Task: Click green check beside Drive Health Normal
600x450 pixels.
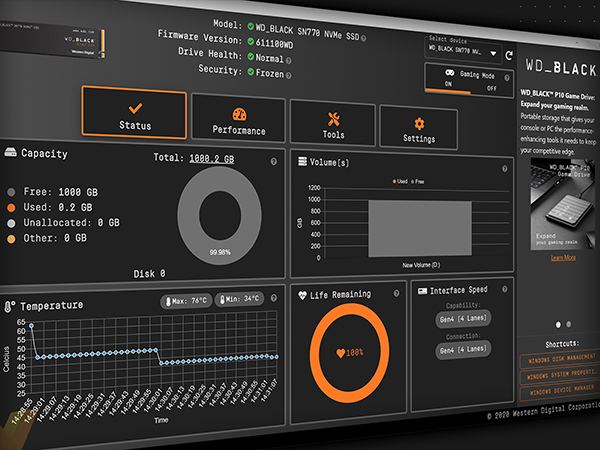Action: [x=251, y=57]
